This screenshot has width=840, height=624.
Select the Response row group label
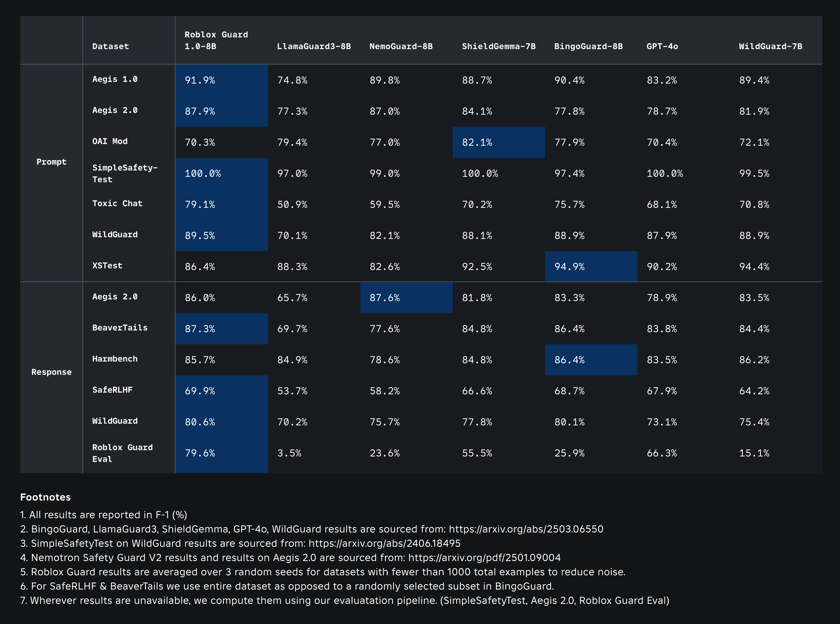point(51,372)
